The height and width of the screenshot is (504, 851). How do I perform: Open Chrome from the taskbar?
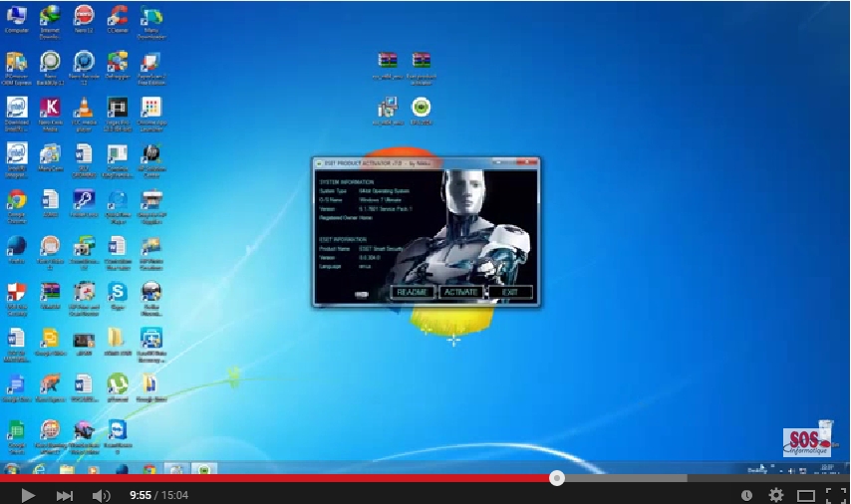click(x=149, y=469)
